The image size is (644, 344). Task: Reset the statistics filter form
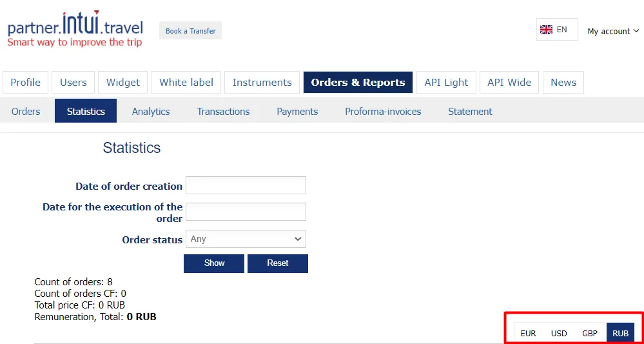pos(278,263)
